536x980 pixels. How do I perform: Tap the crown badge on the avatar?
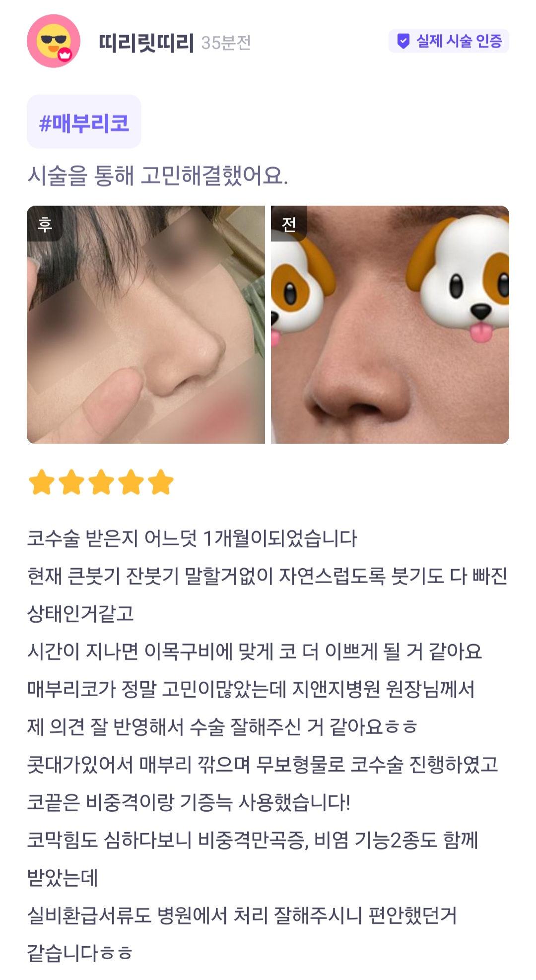[x=65, y=55]
